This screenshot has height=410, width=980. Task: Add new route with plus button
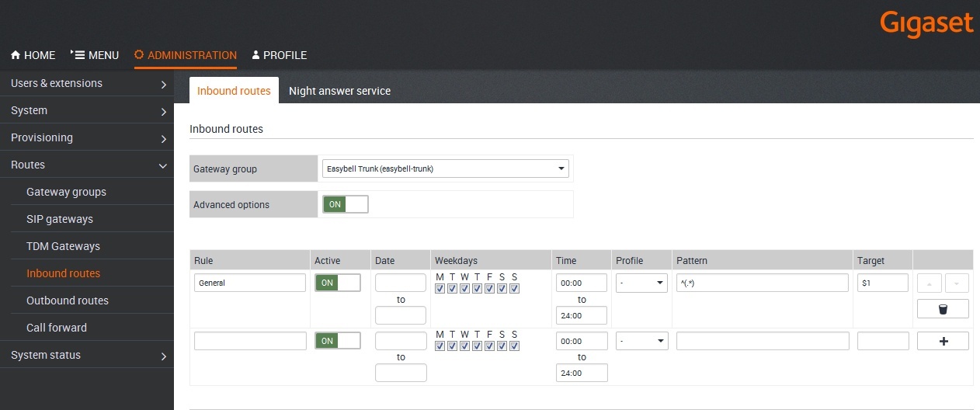tap(943, 341)
